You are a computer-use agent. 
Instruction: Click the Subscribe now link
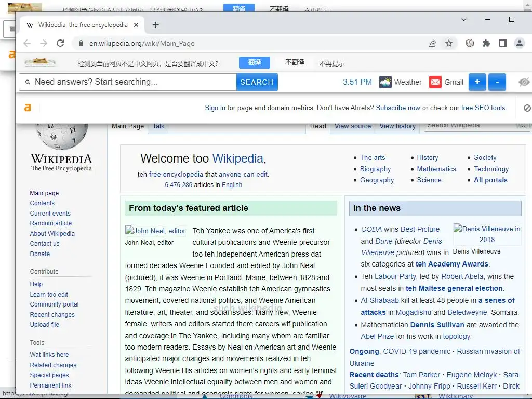(398, 108)
